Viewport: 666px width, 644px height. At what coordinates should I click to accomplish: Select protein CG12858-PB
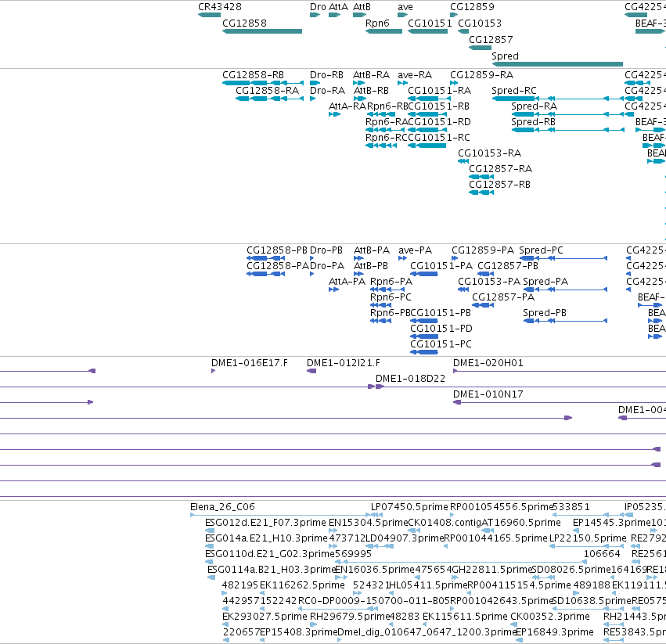point(276,250)
